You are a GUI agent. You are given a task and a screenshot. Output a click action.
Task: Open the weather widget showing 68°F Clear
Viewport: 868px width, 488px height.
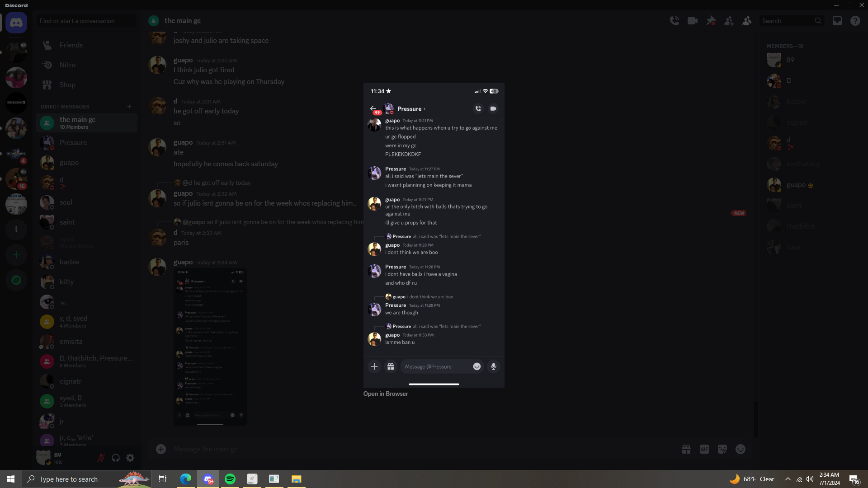tap(752, 479)
